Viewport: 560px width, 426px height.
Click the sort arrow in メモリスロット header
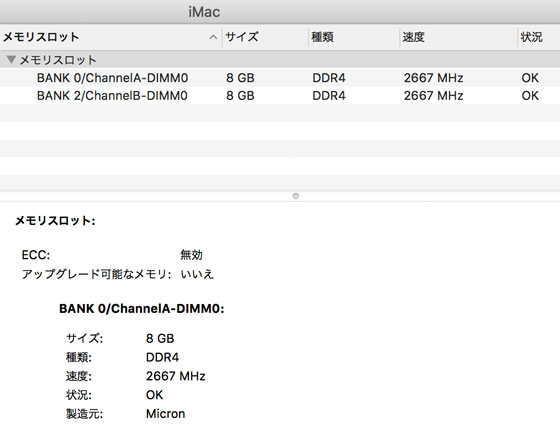(x=213, y=37)
